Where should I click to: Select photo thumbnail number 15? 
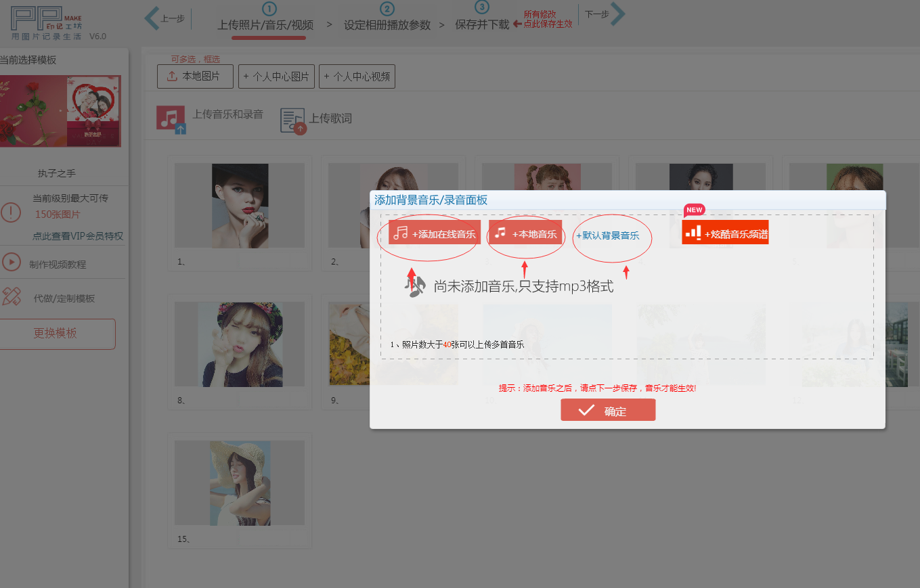click(x=240, y=483)
